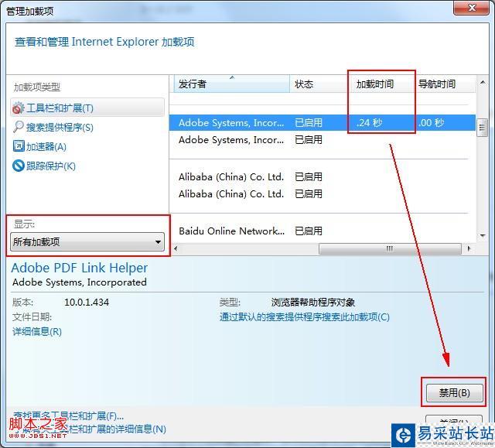Click the .24 秒 load time cell
Image resolution: width=495 pixels, height=448 pixels.
pos(369,122)
